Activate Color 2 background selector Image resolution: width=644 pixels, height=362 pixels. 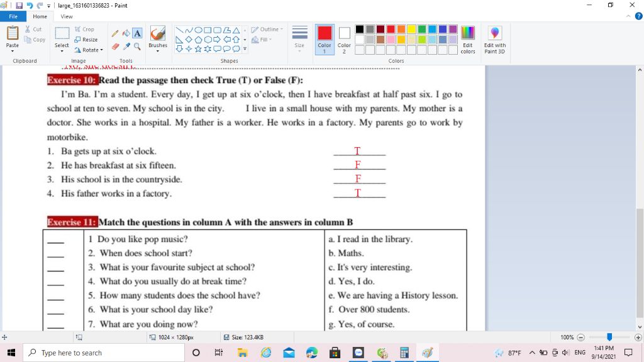344,40
